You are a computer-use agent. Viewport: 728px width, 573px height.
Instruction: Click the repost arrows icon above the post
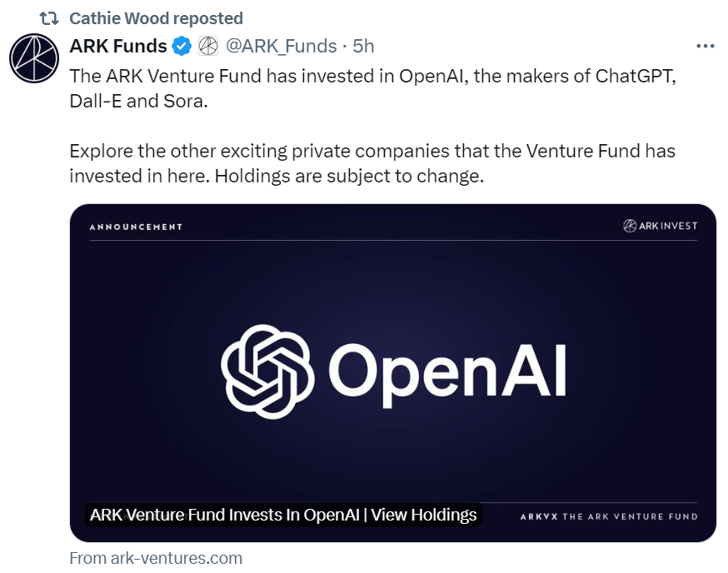[49, 18]
